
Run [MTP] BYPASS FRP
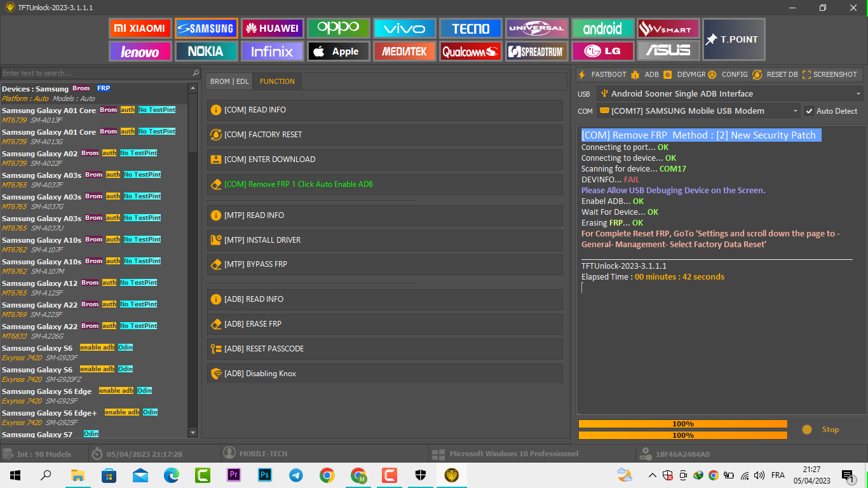point(385,264)
